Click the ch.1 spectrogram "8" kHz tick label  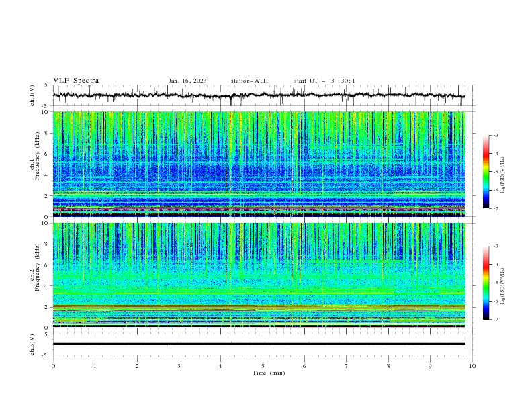47,133
